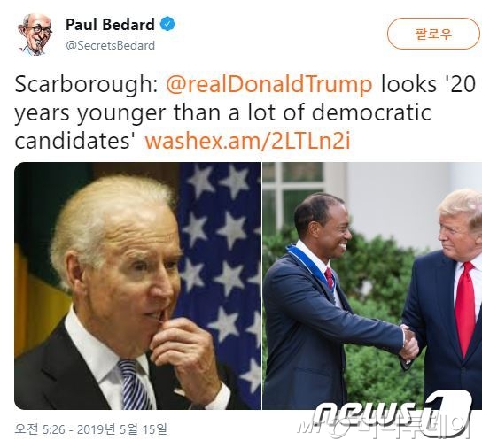Image resolution: width=482 pixels, height=448 pixels.
Task: Select the word Scarborough in the tweet text
Action: 86,85
